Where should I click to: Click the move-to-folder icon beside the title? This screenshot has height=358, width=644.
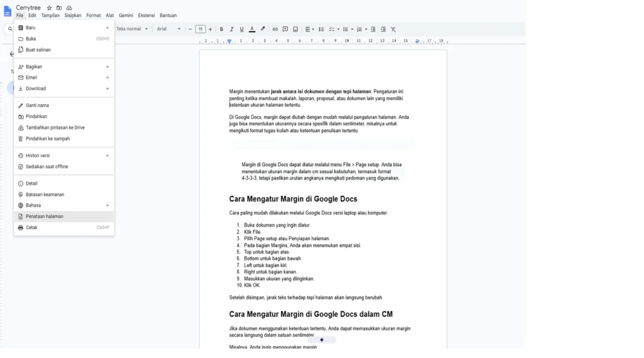[x=59, y=8]
